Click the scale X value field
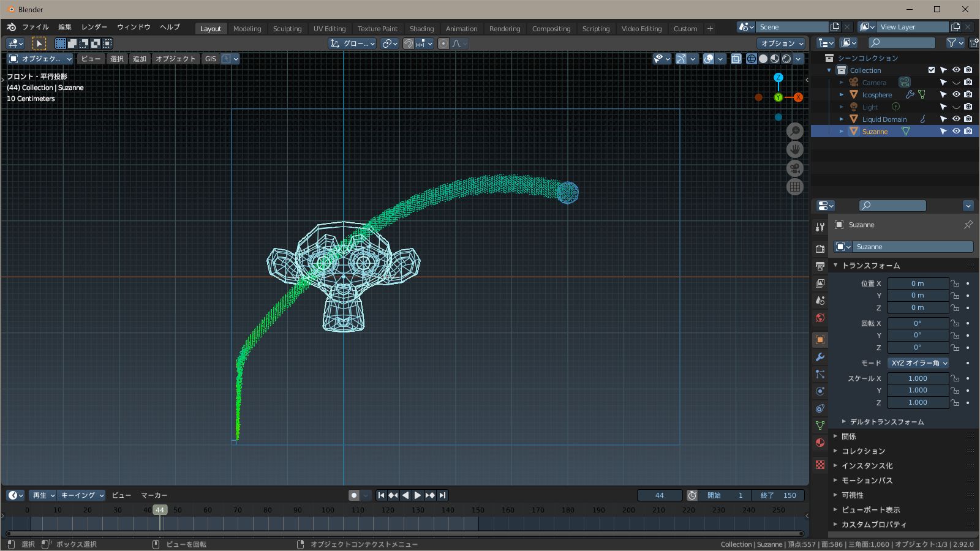The image size is (980, 551). [918, 378]
